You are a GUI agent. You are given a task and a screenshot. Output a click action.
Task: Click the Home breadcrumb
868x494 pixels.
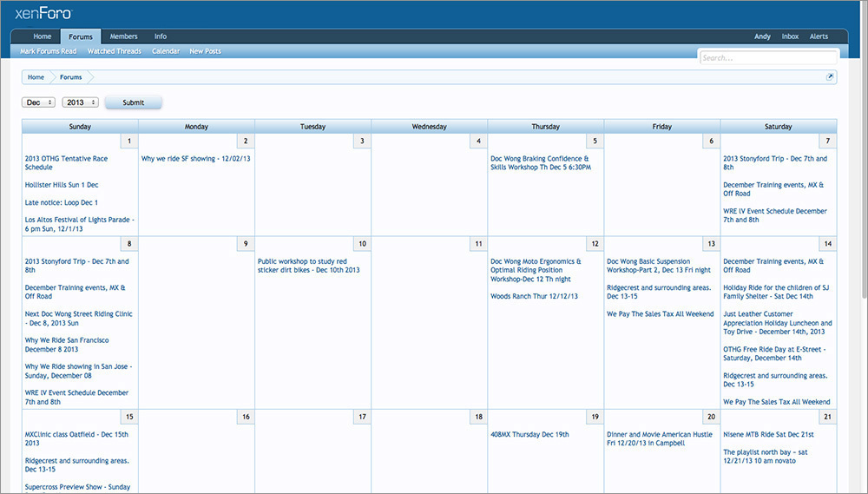coord(36,77)
